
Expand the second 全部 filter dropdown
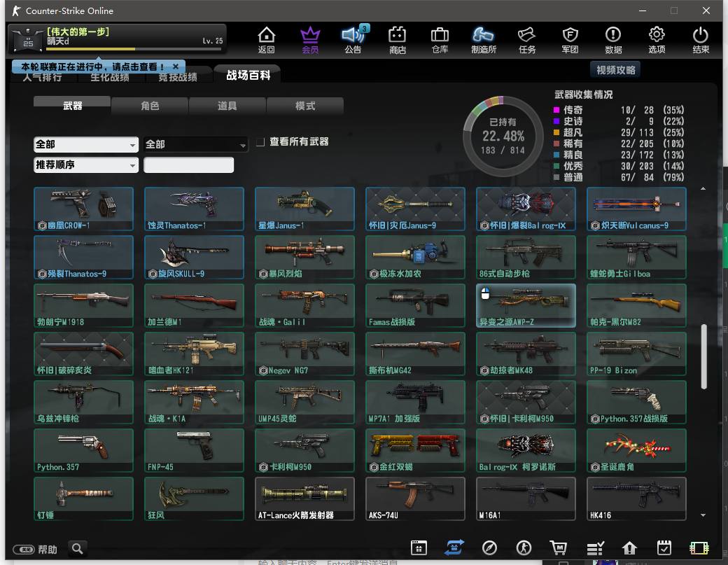[195, 144]
